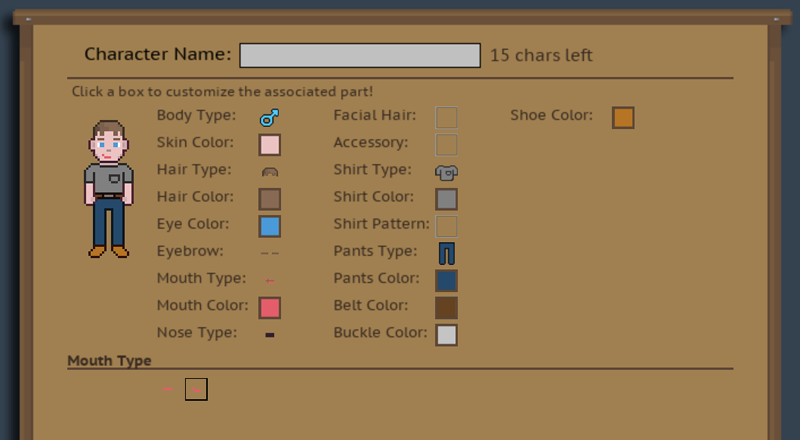Click the empty Facial Hair box

pyautogui.click(x=446, y=117)
